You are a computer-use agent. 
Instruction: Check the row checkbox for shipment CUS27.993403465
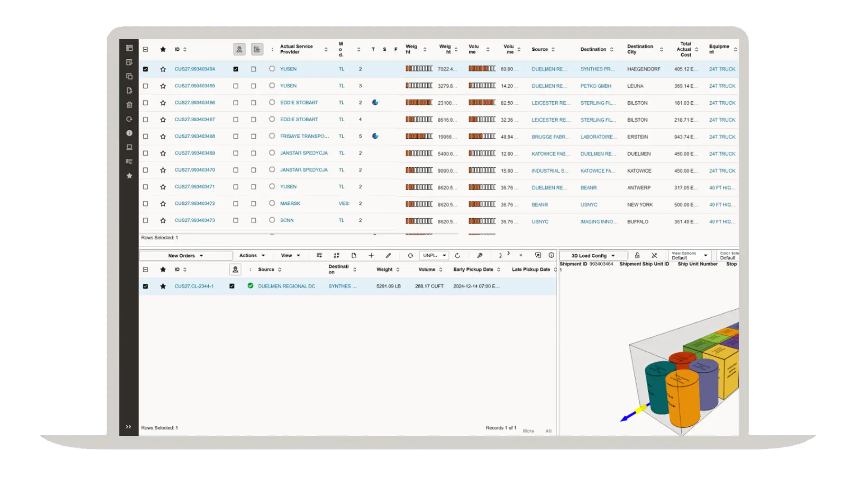tap(146, 86)
